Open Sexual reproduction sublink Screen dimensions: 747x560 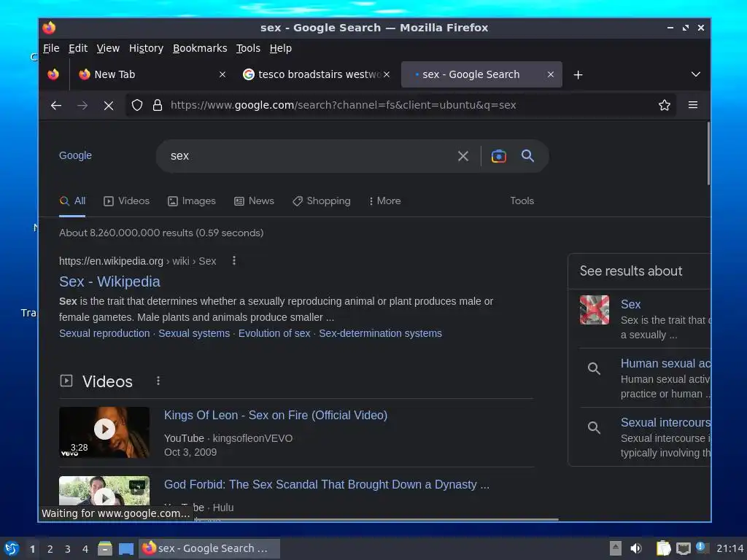[x=104, y=333]
